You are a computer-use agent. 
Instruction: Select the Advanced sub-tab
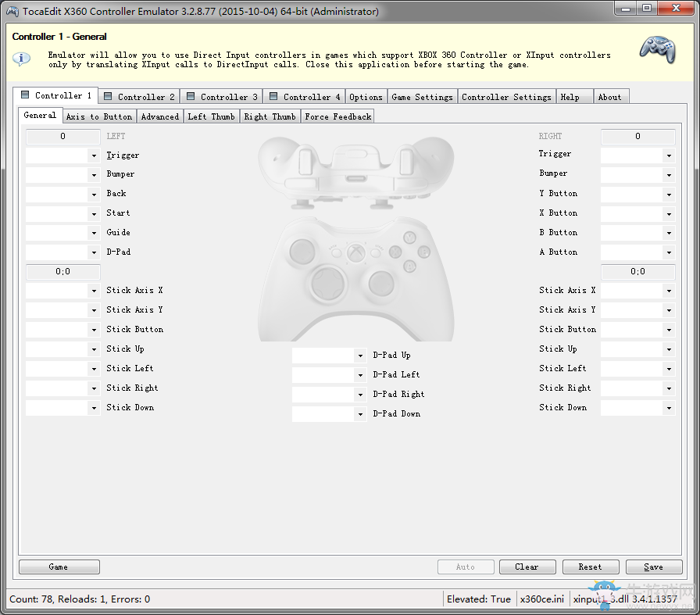pos(160,116)
